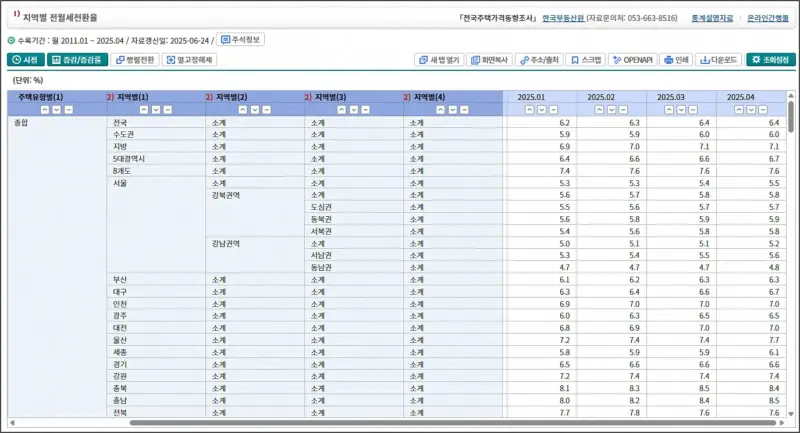Sort 지역별(1) column descending

click(x=156, y=110)
